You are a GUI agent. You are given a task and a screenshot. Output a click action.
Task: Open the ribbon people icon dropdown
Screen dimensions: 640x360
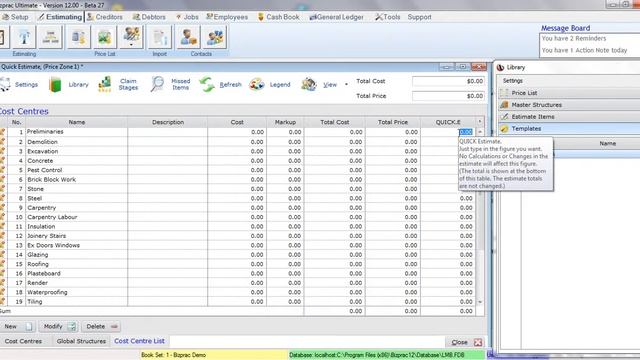(x=131, y=44)
